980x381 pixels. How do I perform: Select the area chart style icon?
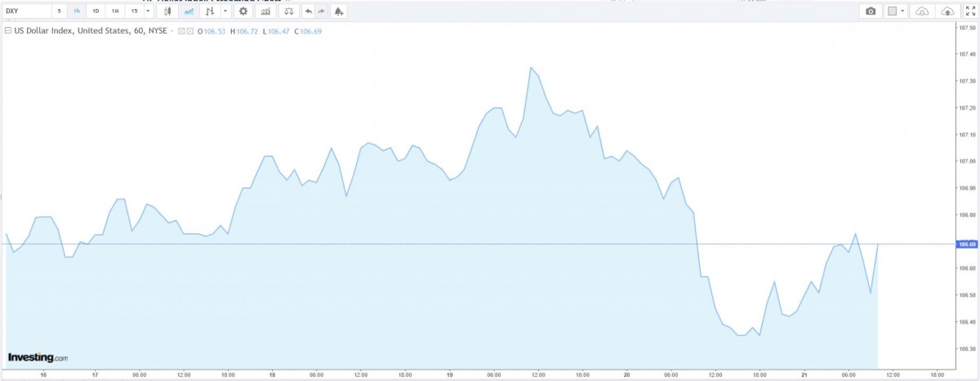pyautogui.click(x=189, y=11)
